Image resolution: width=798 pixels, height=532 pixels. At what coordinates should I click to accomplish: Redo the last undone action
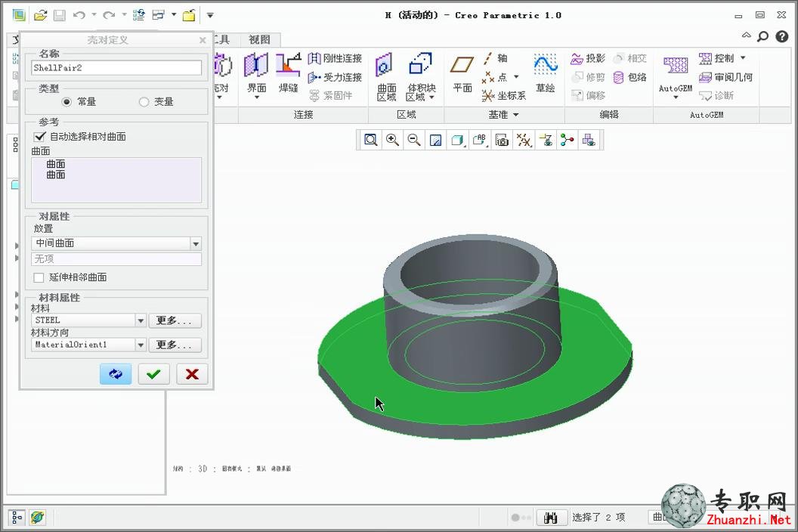click(108, 15)
